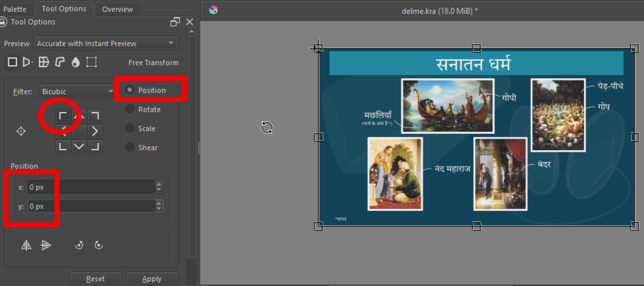Click the Nand Maharaj painting on canvas

pyautogui.click(x=395, y=174)
